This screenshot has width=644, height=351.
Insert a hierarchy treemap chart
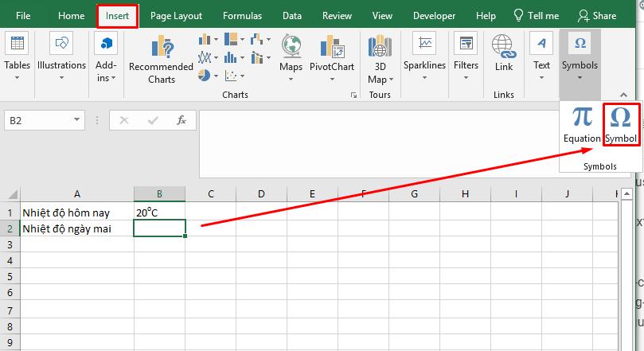click(234, 40)
